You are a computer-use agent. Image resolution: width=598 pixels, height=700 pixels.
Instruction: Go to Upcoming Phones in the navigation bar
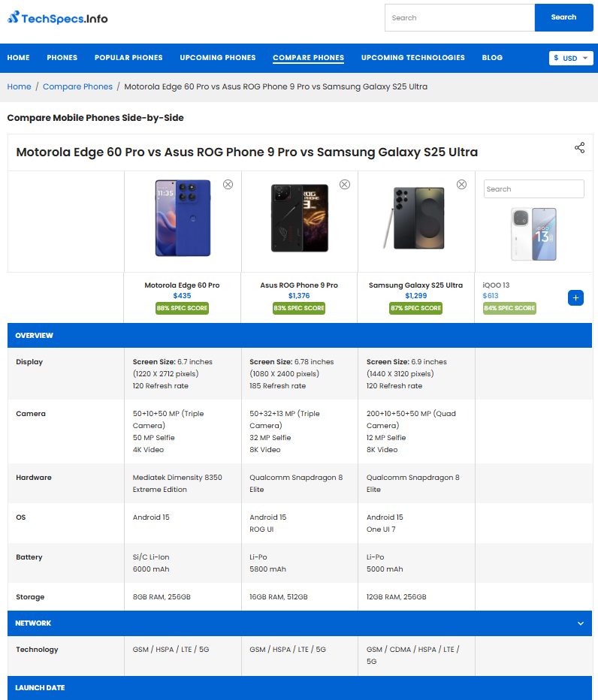218,58
